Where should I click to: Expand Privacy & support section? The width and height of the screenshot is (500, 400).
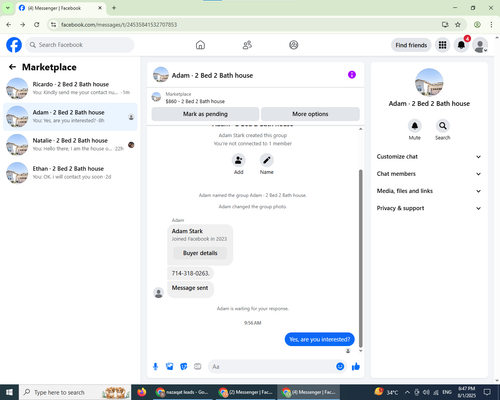pyautogui.click(x=429, y=208)
